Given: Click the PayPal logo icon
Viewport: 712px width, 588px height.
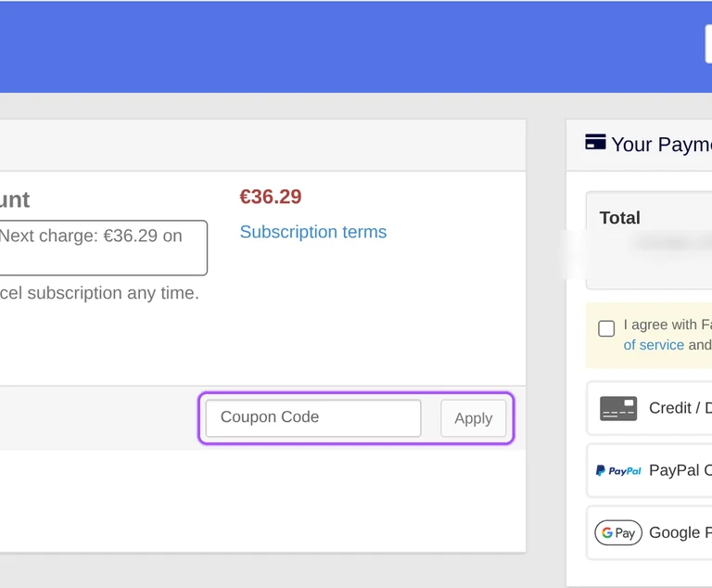Looking at the screenshot, I should tap(618, 471).
